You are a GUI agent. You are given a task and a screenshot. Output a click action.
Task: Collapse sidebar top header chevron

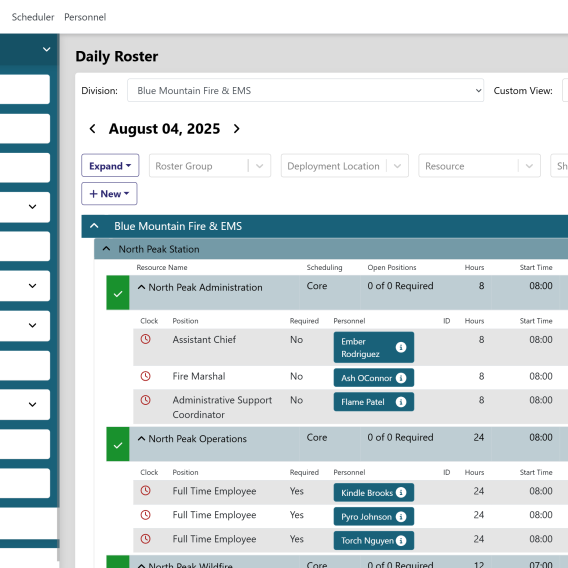(47, 49)
